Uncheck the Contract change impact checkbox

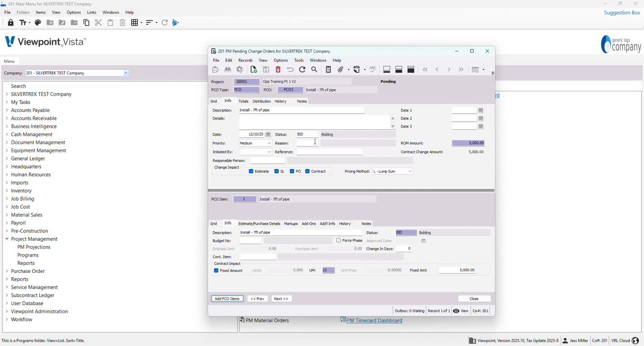tap(308, 172)
